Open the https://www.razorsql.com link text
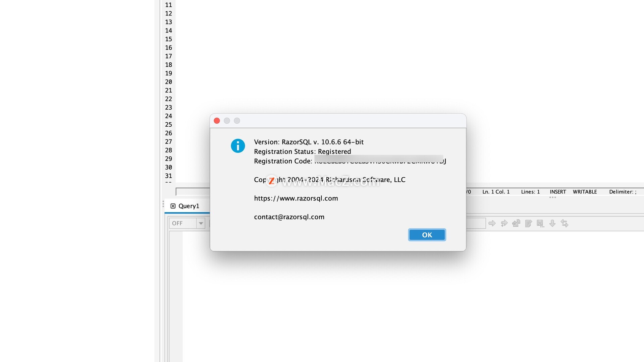 [296, 198]
